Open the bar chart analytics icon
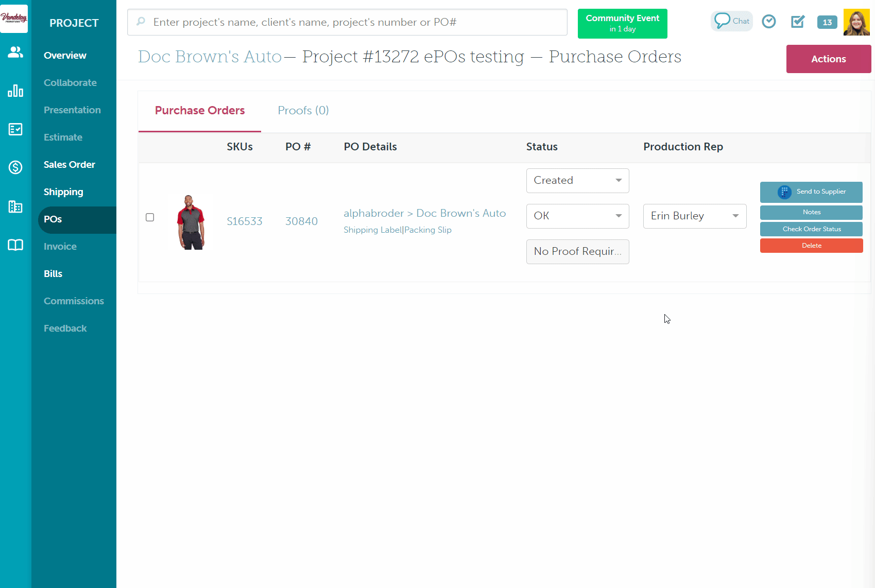Viewport: 875px width, 588px height. point(15,91)
